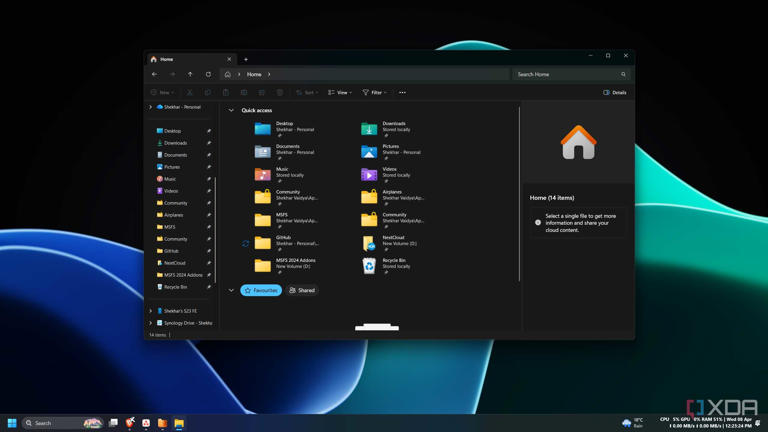Screen dimensions: 768x432
Task: Select the GitHub folder in Quick access
Action: point(263,242)
